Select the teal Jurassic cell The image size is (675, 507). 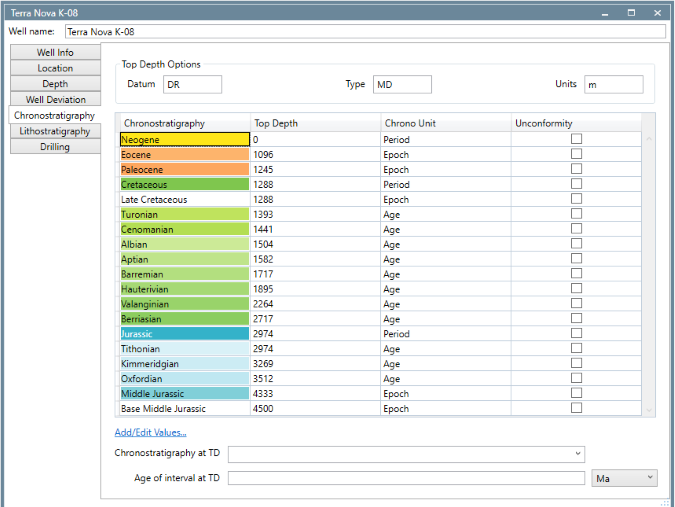tap(185, 334)
